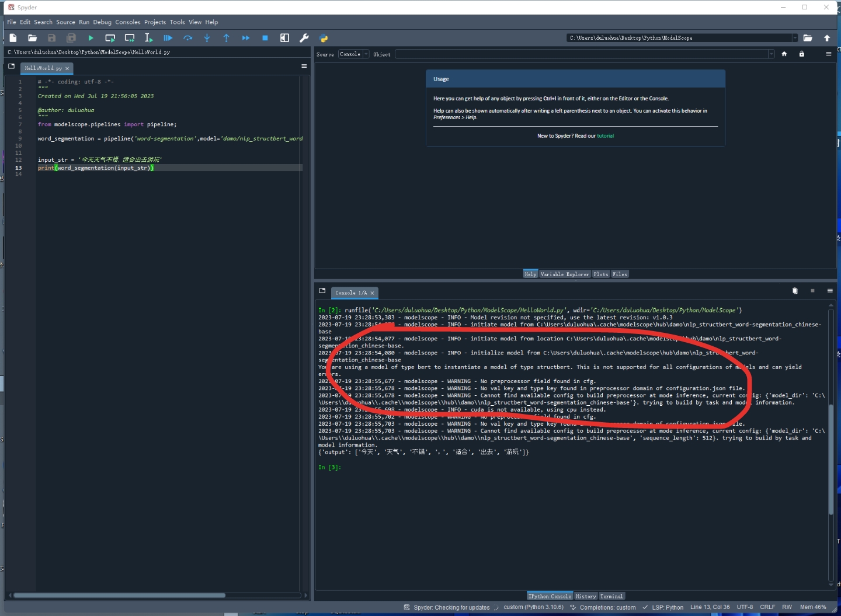This screenshot has width=841, height=616.
Task: Execute the current line in debugger
Action: 187,38
